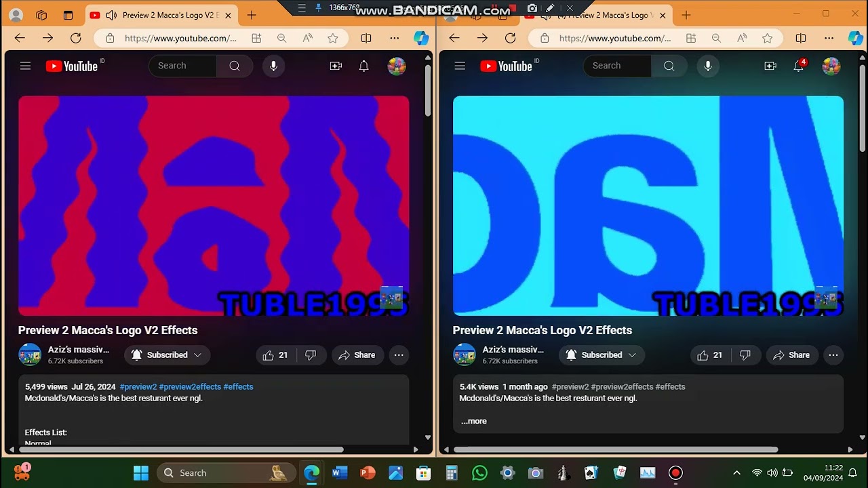
Task: Open Subscribed dropdown in right window
Action: 601,355
